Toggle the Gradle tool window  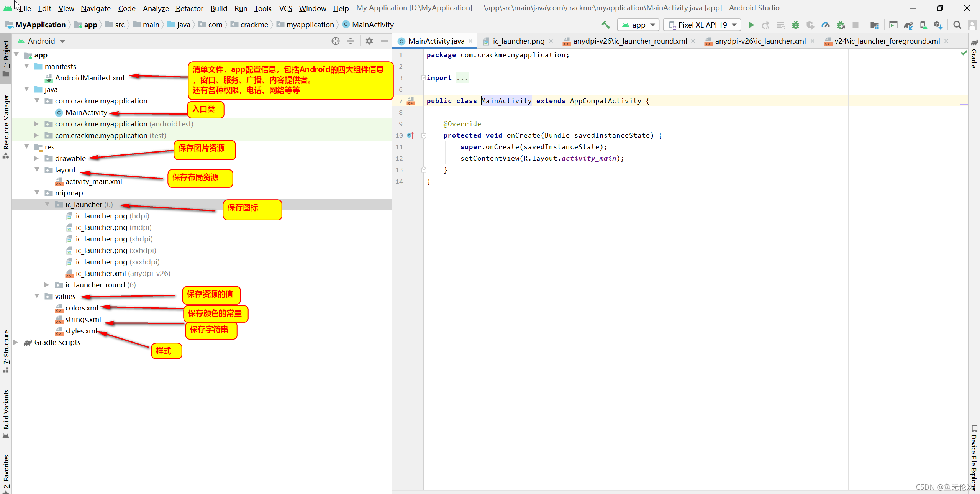click(x=974, y=54)
